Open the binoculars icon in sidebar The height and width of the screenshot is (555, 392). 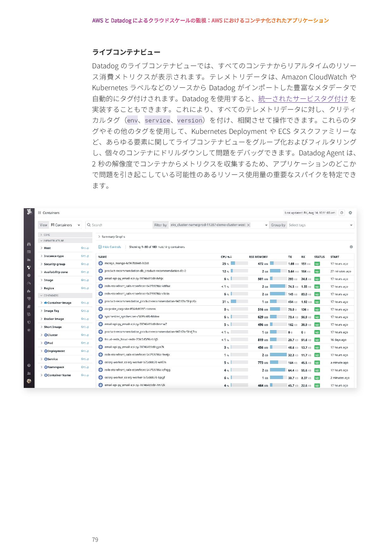click(29, 244)
